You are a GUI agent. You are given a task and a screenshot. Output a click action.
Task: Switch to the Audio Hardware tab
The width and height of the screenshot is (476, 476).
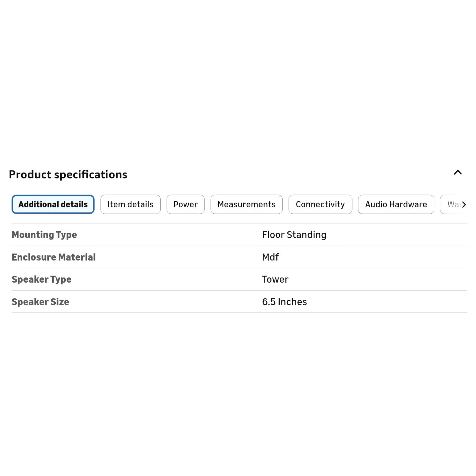tap(396, 204)
